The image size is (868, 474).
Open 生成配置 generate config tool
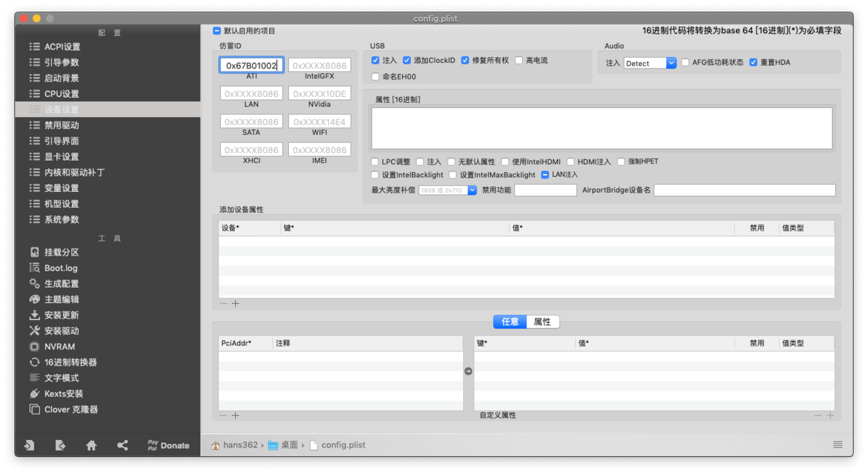tap(54, 283)
